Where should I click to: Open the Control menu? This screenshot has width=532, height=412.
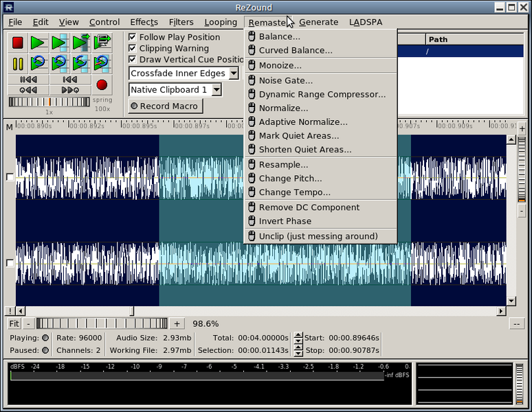coord(104,22)
